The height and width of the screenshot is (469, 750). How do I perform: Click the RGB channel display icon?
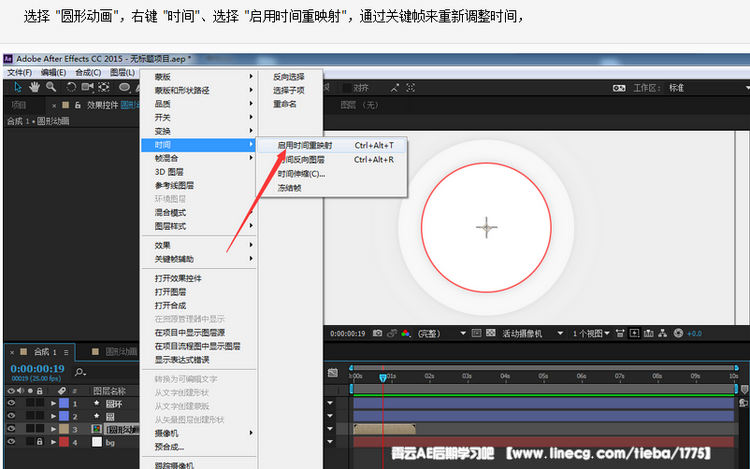(x=406, y=333)
